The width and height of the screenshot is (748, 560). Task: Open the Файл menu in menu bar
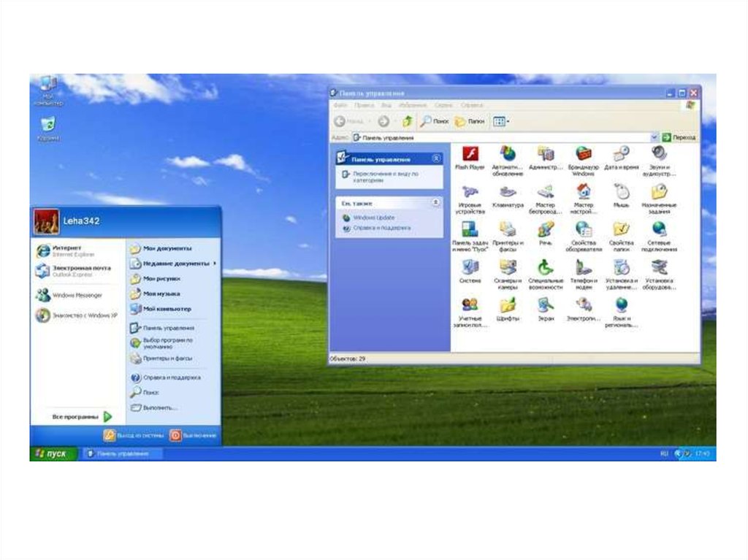tap(340, 105)
